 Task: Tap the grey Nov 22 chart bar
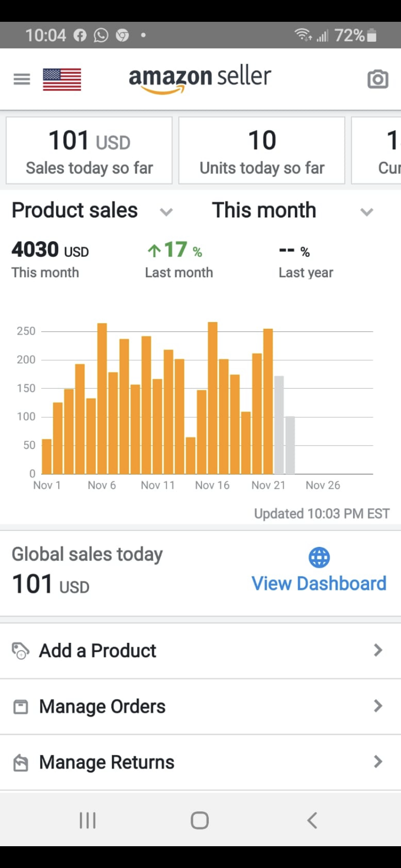(x=279, y=425)
